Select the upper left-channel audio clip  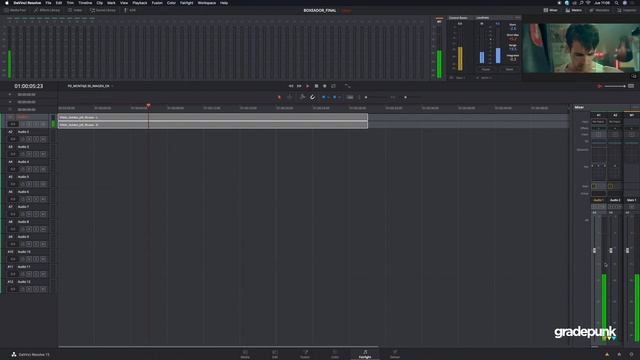pos(213,117)
